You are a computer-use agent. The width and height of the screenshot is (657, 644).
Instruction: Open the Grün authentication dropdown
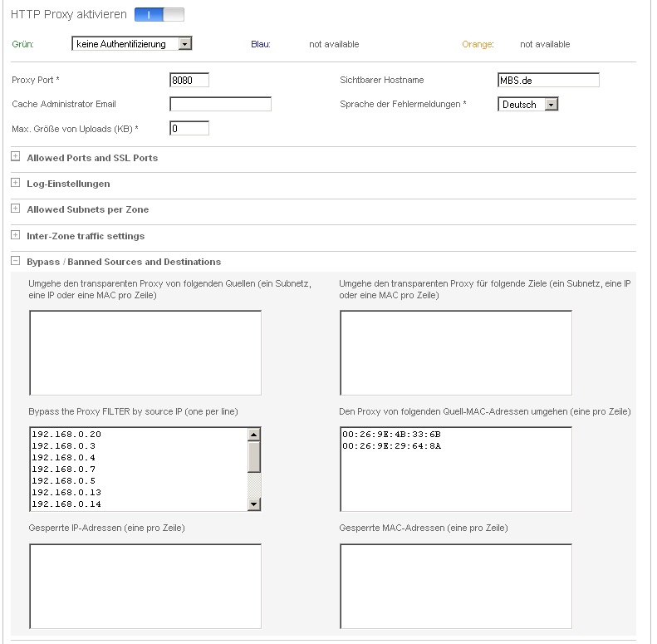[132, 44]
